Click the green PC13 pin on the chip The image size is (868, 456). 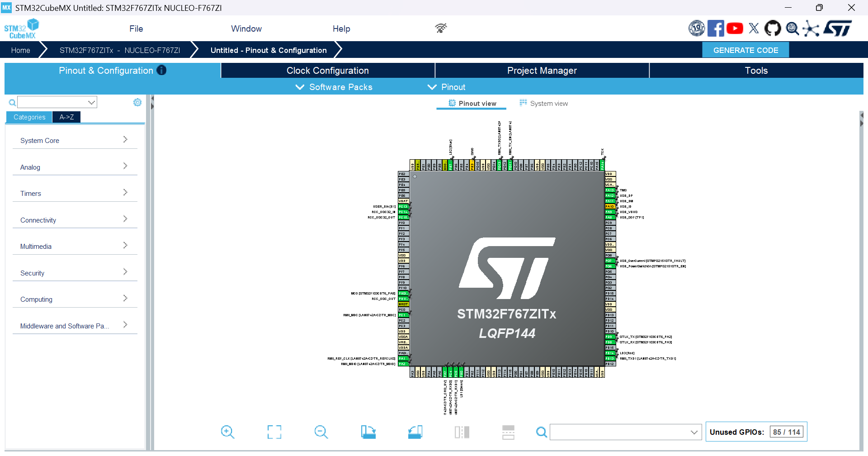(403, 207)
